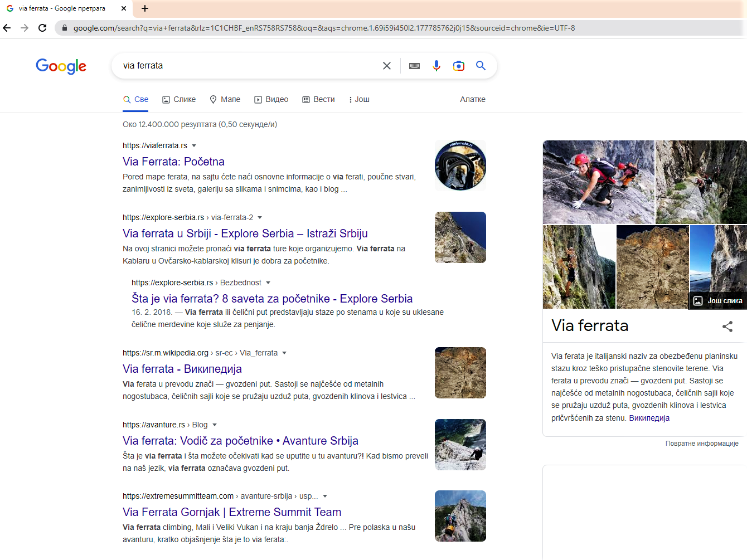Click https://viaferrata.rs URL text
Screen dimensions: 747x560
[155, 145]
